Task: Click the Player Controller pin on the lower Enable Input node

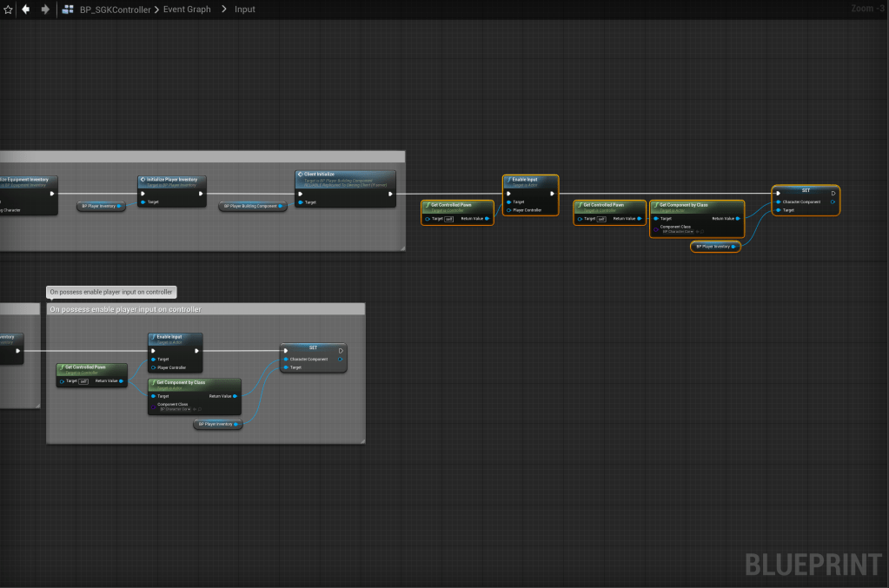Action: coord(154,367)
